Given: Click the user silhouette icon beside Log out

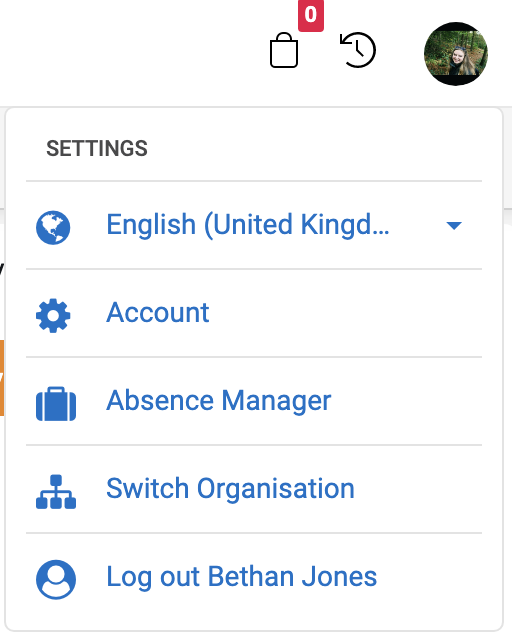Looking at the screenshot, I should [x=56, y=579].
